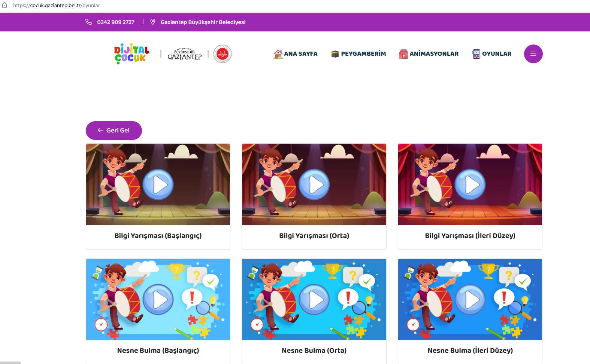The image size is (590, 364).
Task: Click the Gaziantep Büyükşehir logo
Action: (x=185, y=54)
